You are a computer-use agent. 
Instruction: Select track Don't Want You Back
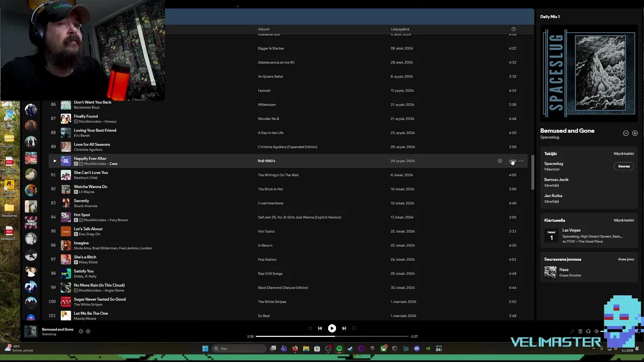pyautogui.click(x=93, y=102)
